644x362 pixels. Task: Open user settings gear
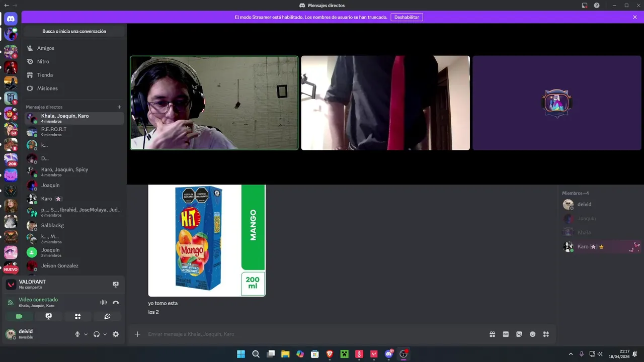click(116, 334)
